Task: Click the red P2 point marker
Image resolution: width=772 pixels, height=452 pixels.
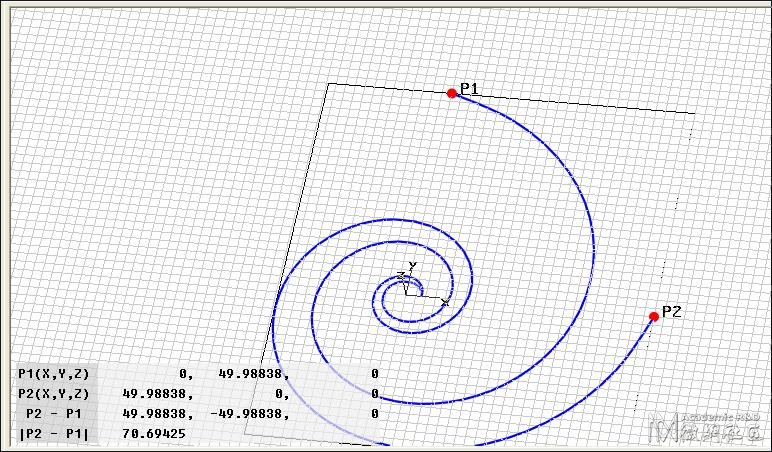Action: 654,316
